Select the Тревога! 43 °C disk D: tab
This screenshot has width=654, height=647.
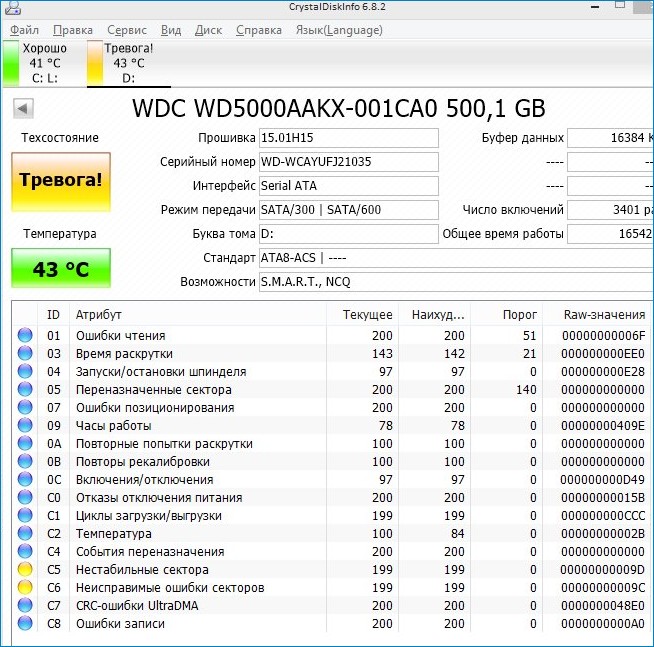[125, 63]
